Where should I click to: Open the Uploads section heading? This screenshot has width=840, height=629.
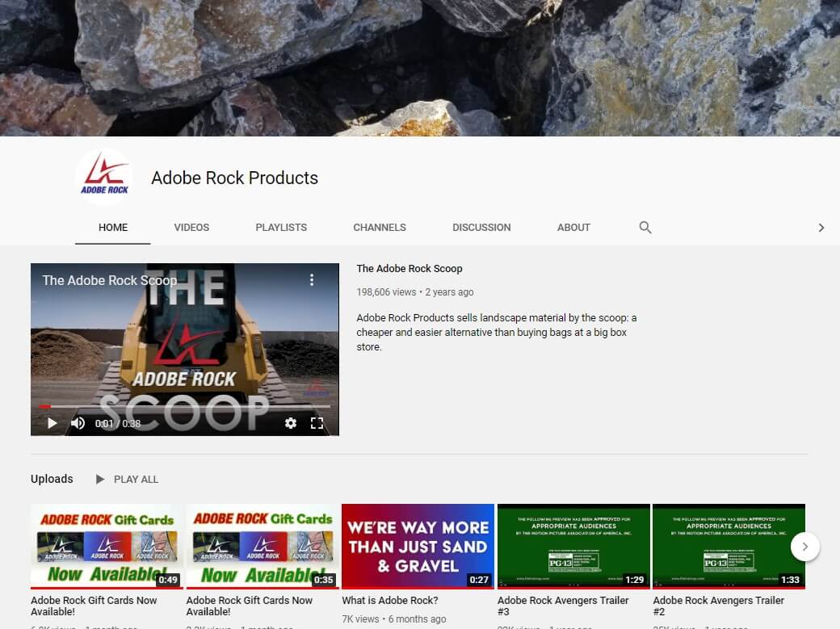pyautogui.click(x=52, y=479)
